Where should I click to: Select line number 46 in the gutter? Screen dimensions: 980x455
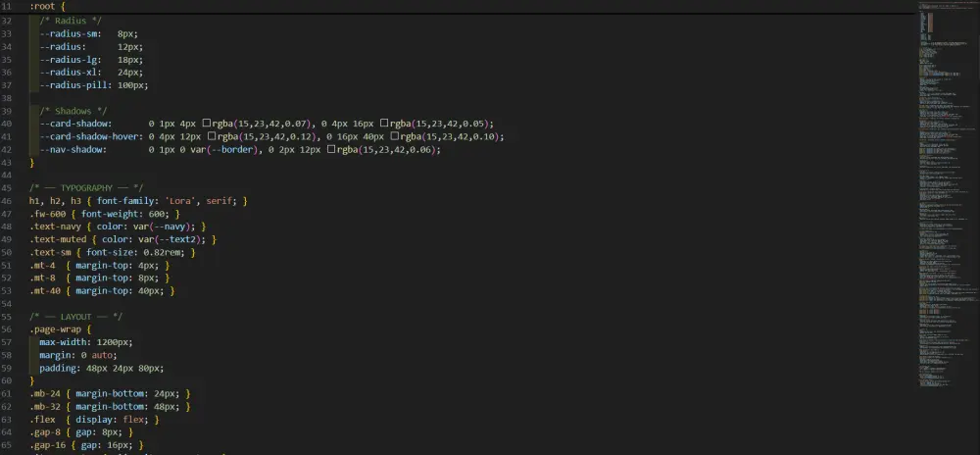[7, 201]
